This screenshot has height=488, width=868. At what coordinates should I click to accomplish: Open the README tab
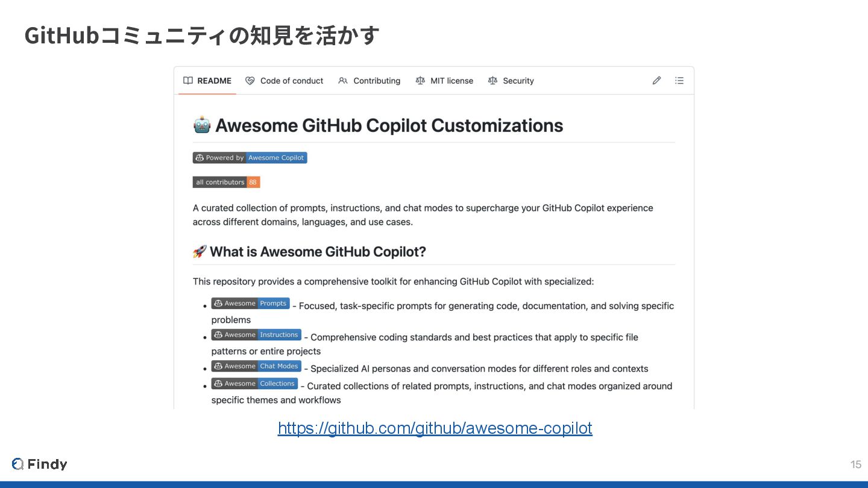[x=207, y=81]
